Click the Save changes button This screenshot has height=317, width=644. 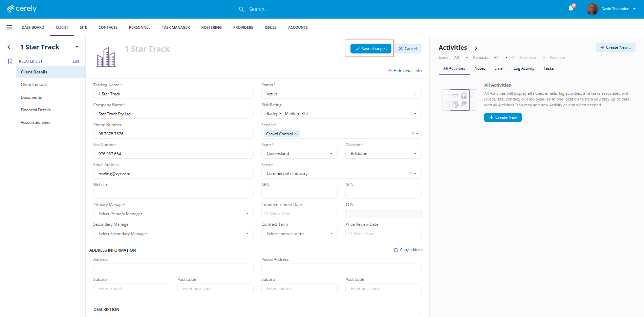[x=371, y=49]
